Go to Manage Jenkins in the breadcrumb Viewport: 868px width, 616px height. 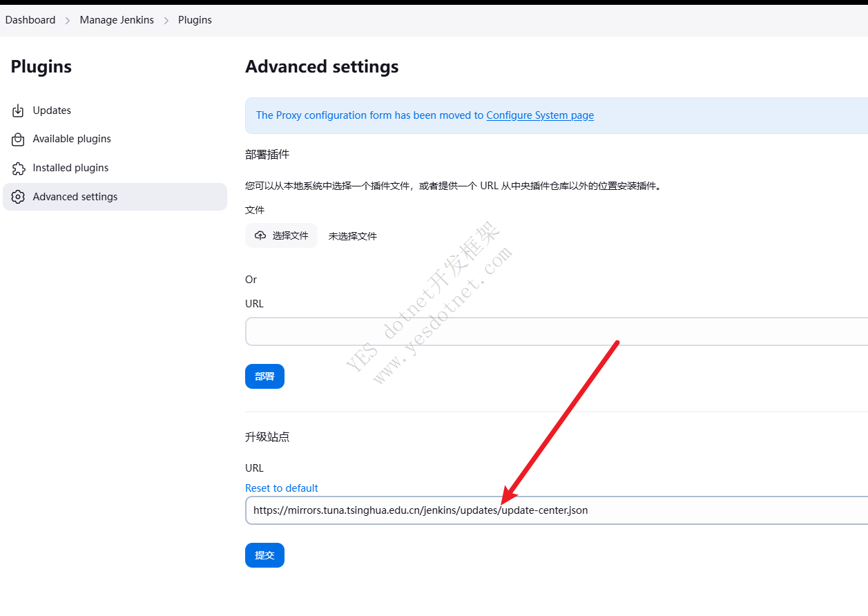(117, 20)
